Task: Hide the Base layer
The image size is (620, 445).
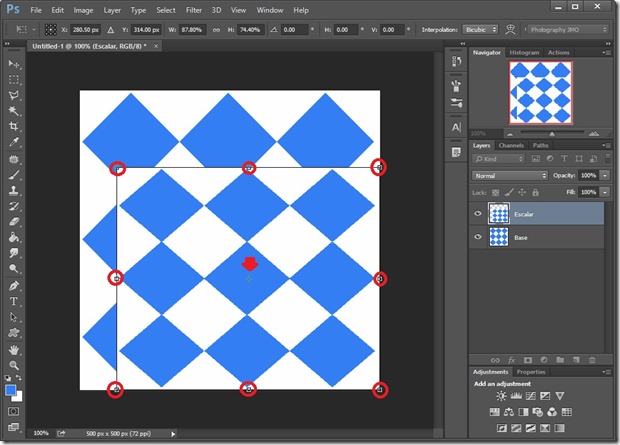Action: point(478,237)
